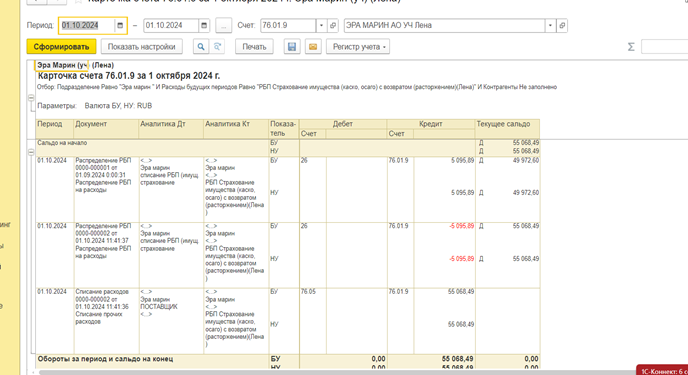Click the ПОСТАВЩИК analytics cell
Viewport: 688px width, 375px height.
(159, 307)
